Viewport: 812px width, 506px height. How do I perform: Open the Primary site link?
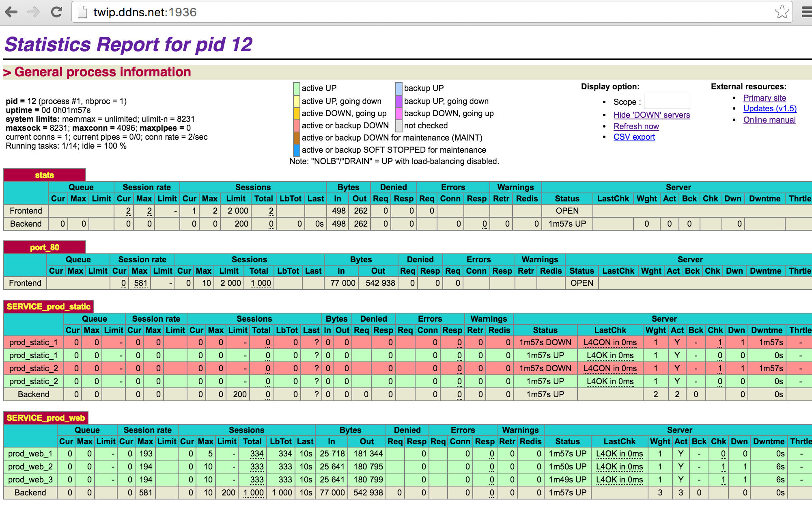coord(765,98)
